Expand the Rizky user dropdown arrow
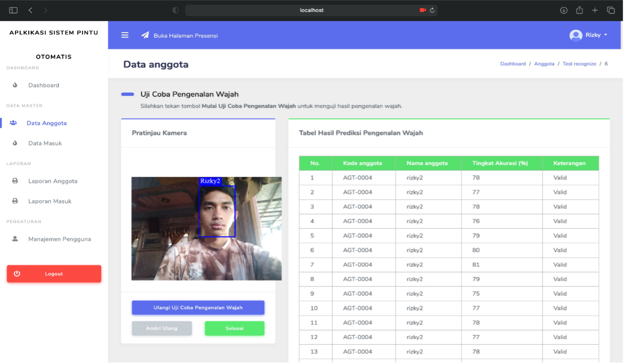This screenshot has width=625, height=364. 605,35
